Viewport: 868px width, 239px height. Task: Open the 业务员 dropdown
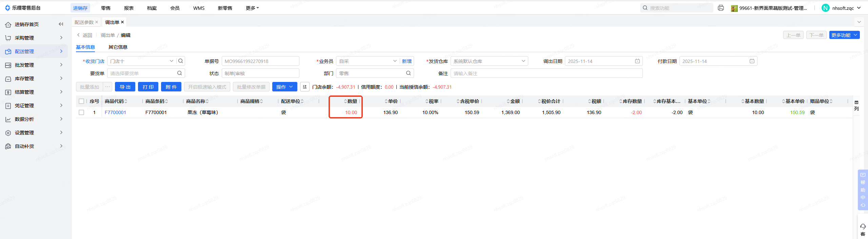[x=395, y=61]
